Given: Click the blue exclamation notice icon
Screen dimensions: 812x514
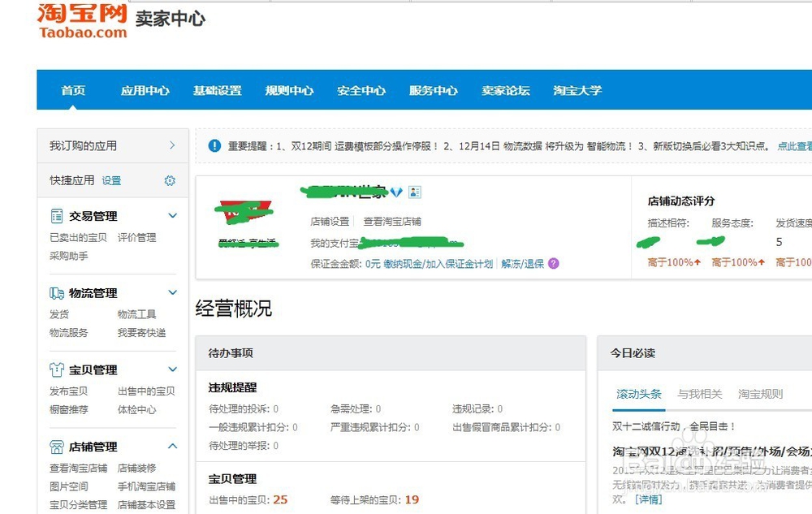Looking at the screenshot, I should (214, 146).
